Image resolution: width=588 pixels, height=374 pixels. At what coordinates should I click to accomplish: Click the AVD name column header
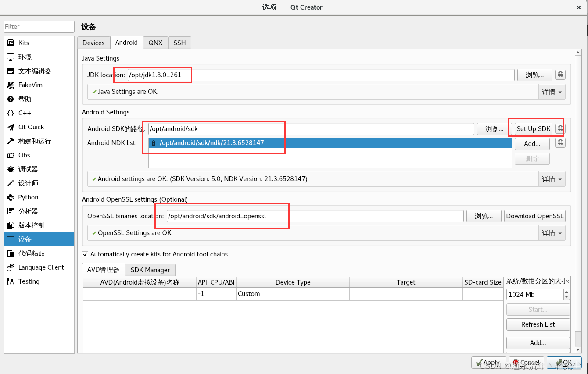(x=140, y=282)
